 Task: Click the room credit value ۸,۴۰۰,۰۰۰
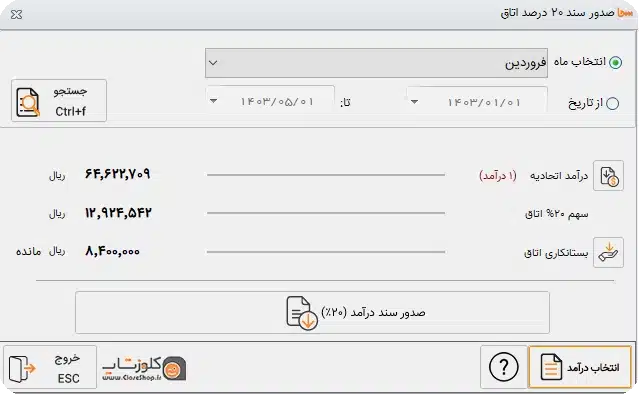coord(112,251)
